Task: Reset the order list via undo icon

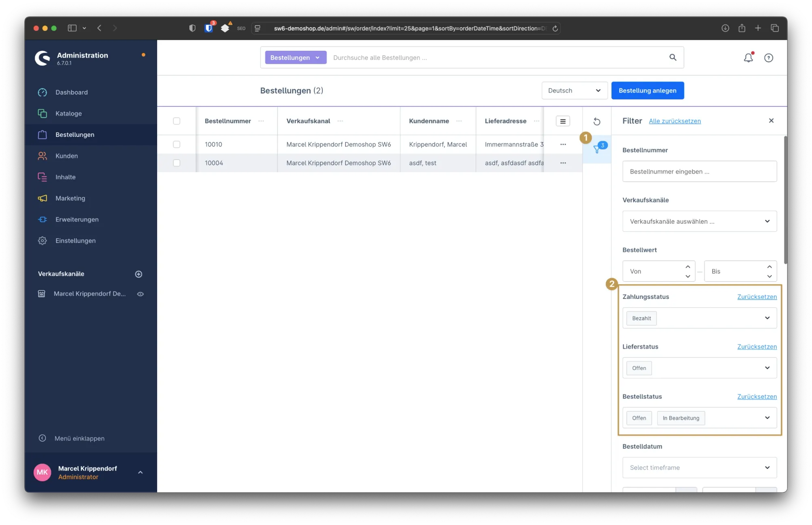Action: click(x=597, y=121)
